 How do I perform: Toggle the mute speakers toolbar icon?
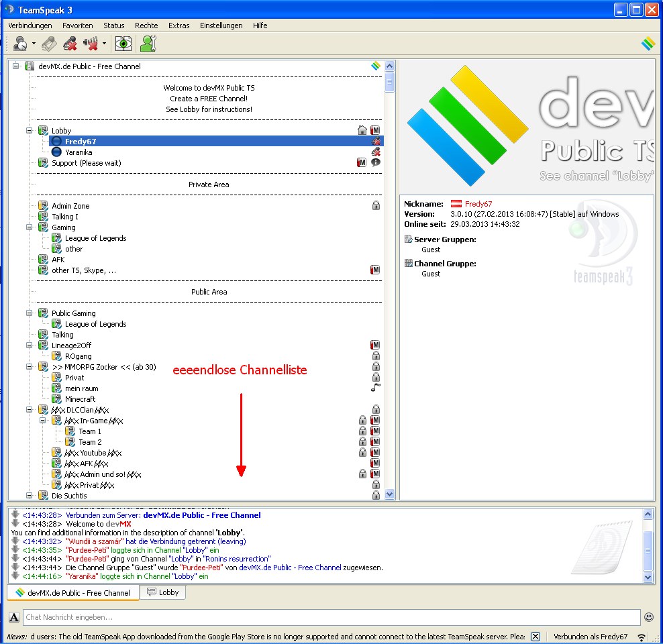pyautogui.click(x=90, y=44)
